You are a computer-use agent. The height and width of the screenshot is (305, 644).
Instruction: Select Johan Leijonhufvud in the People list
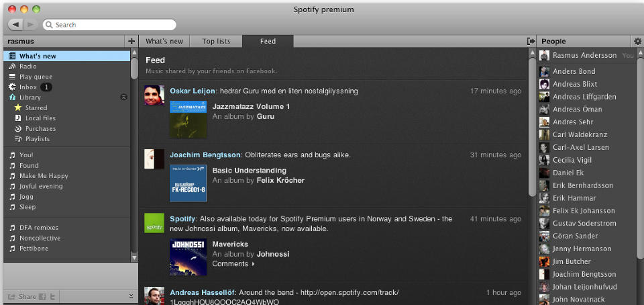pyautogui.click(x=588, y=287)
